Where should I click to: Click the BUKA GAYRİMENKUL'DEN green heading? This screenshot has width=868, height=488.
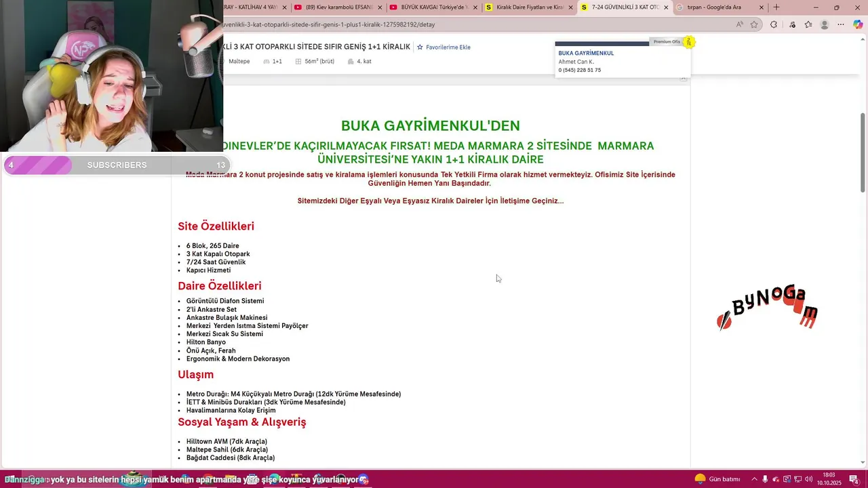coord(431,125)
